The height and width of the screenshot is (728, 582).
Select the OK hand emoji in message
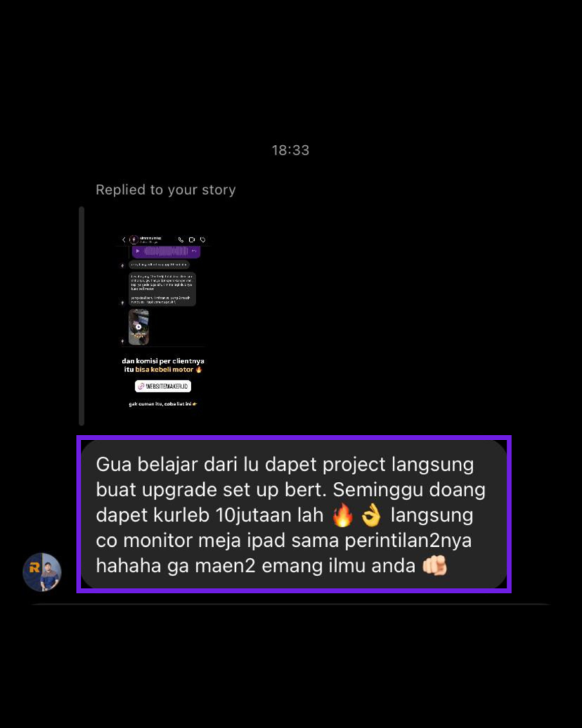[x=371, y=515]
